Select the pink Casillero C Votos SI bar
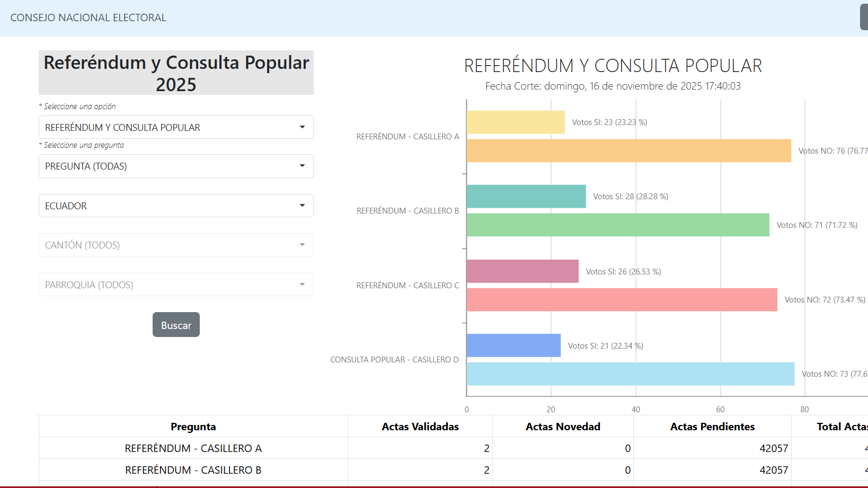Screen dimensions: 868x488 click(522, 271)
